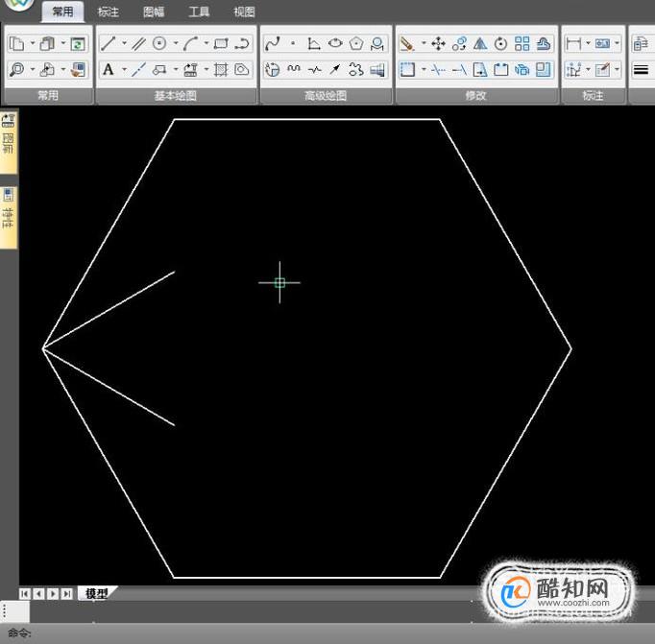The image size is (655, 644).
Task: Open the 视图 ribbon tab
Action: [244, 12]
